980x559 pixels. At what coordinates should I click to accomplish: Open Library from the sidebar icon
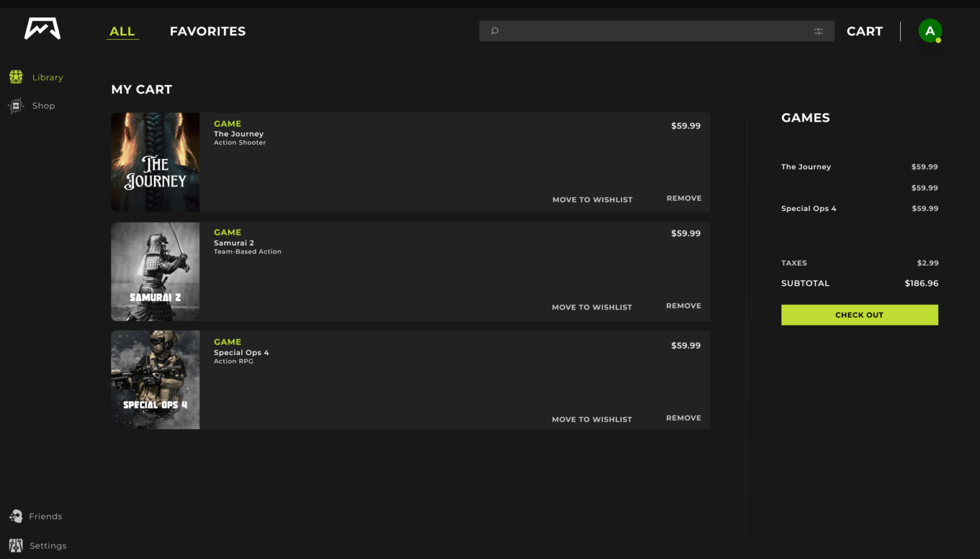pos(16,77)
